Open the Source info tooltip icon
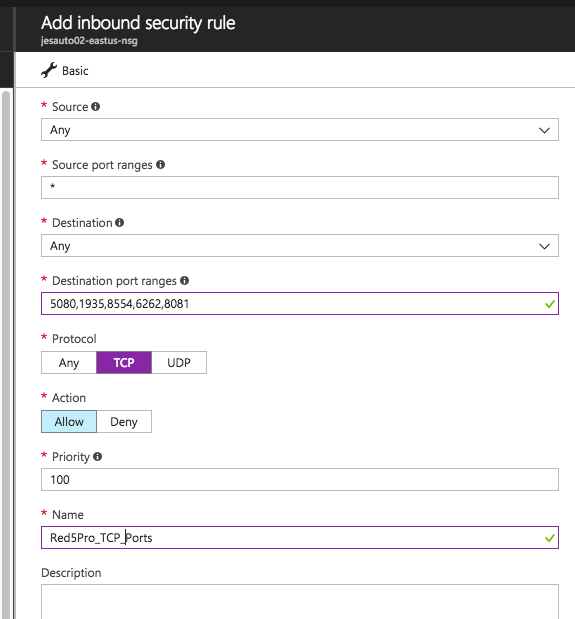The width and height of the screenshot is (575, 619). [96, 107]
